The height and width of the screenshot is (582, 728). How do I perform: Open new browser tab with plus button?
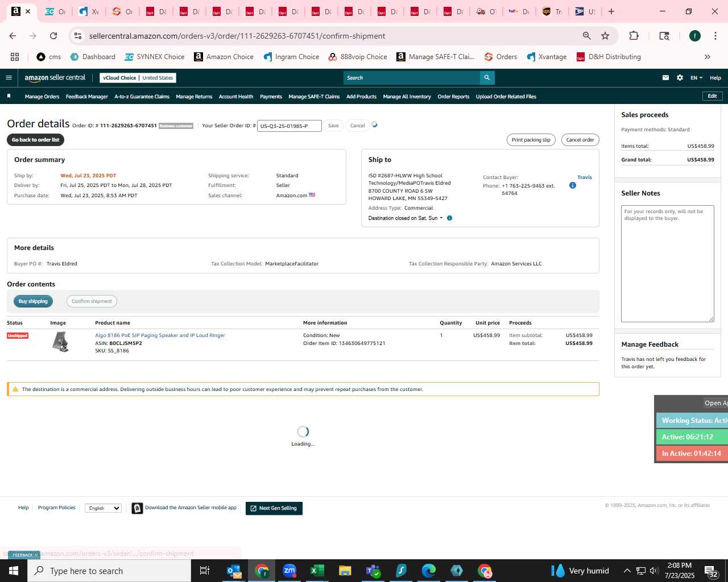coord(611,11)
